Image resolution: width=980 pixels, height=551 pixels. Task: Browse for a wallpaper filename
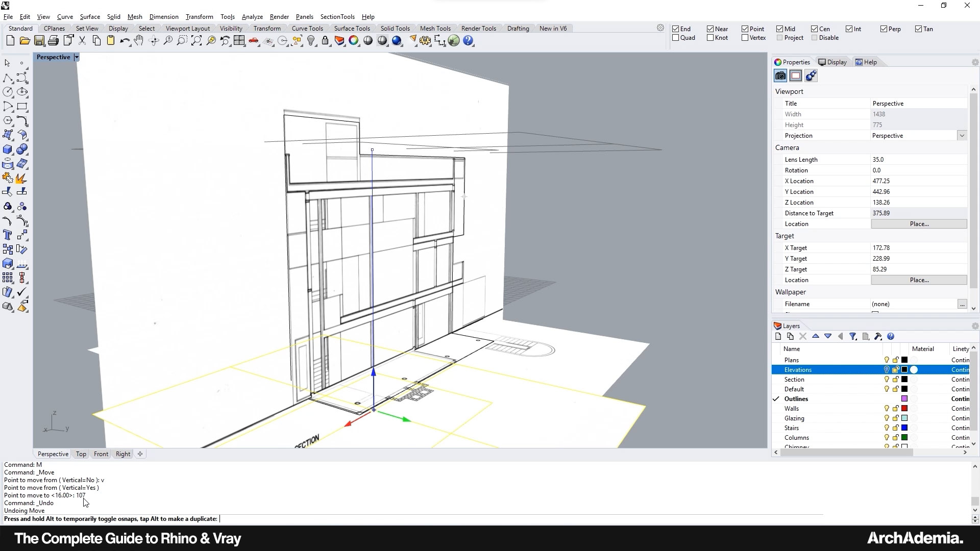[962, 304]
